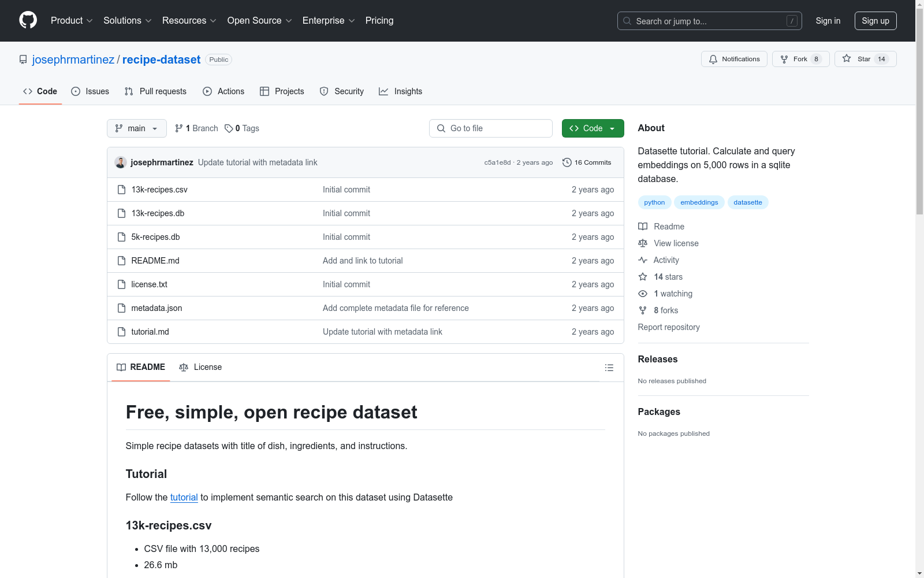
Task: Open josephrmartinez user profile link
Action: point(73,60)
